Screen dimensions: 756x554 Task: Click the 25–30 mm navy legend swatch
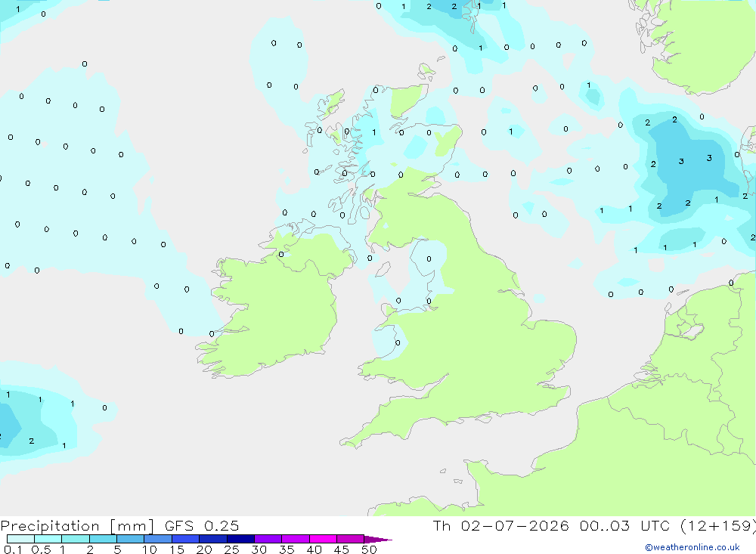pos(240,539)
